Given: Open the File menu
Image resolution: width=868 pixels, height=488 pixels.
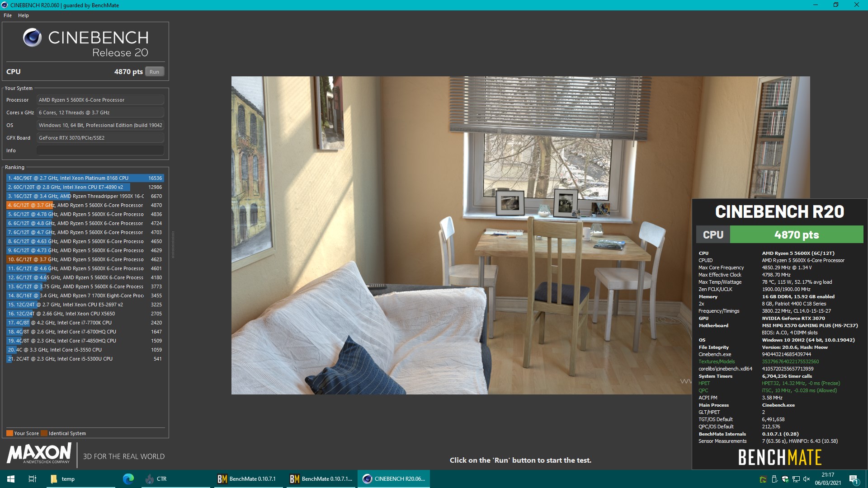Looking at the screenshot, I should (8, 15).
